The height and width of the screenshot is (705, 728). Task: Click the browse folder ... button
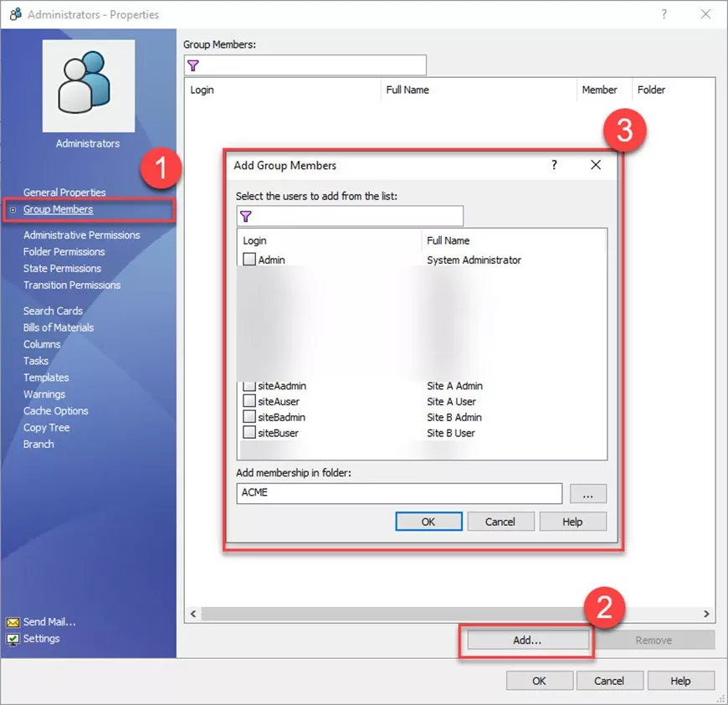point(587,493)
